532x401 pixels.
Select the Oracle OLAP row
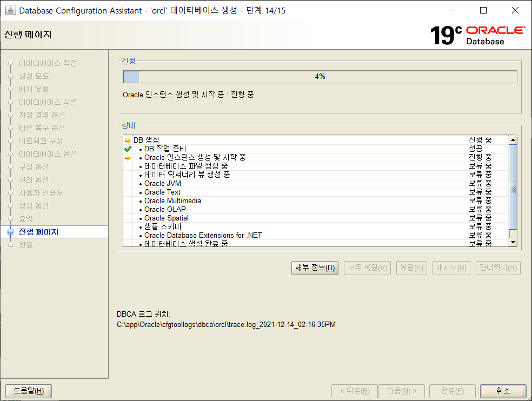point(316,209)
